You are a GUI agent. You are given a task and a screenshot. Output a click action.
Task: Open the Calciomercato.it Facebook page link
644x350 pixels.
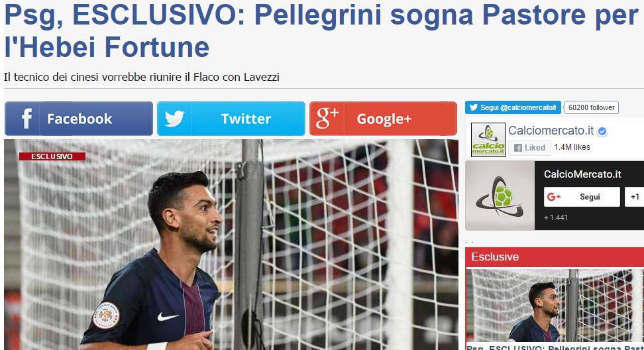coord(551,131)
